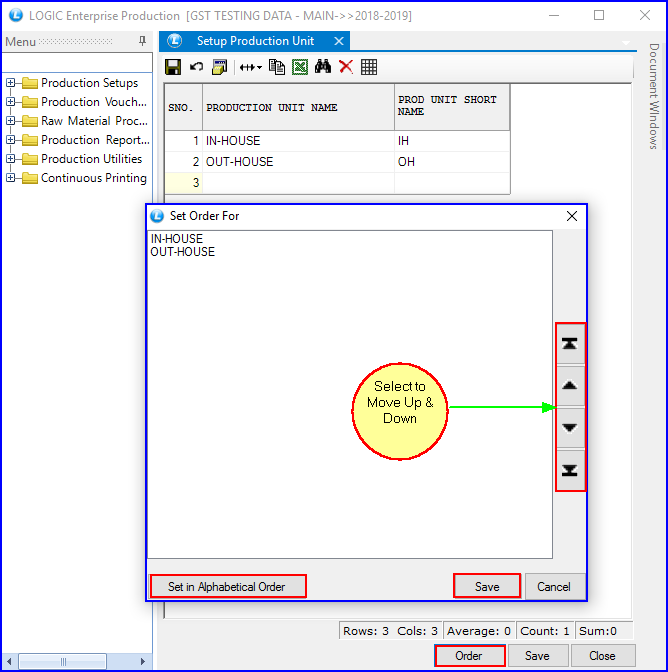Click the SNO. column header
668x672 pixels.
click(183, 107)
